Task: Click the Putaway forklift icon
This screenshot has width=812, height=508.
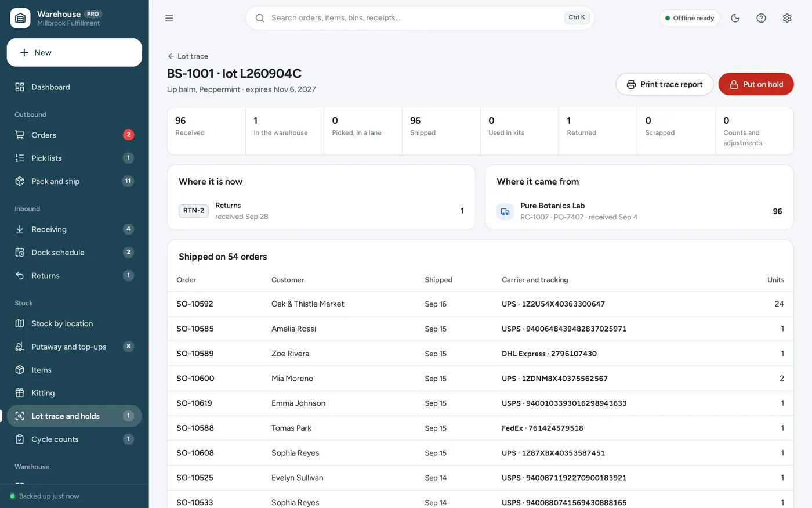Action: (20, 347)
